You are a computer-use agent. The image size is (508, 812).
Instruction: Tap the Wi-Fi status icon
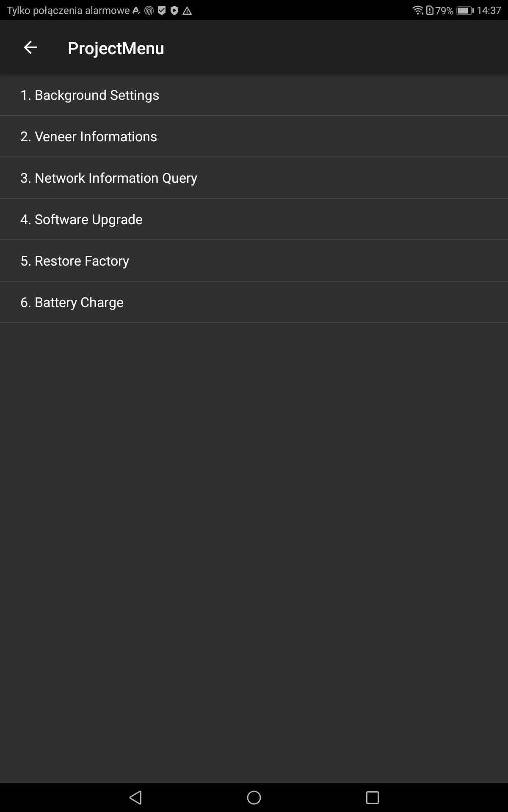click(x=418, y=10)
